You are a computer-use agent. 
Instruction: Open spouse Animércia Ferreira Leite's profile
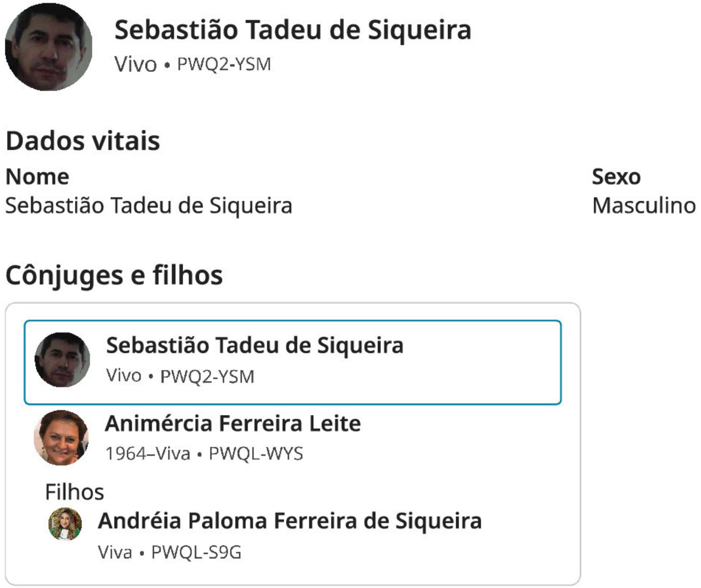(x=233, y=424)
